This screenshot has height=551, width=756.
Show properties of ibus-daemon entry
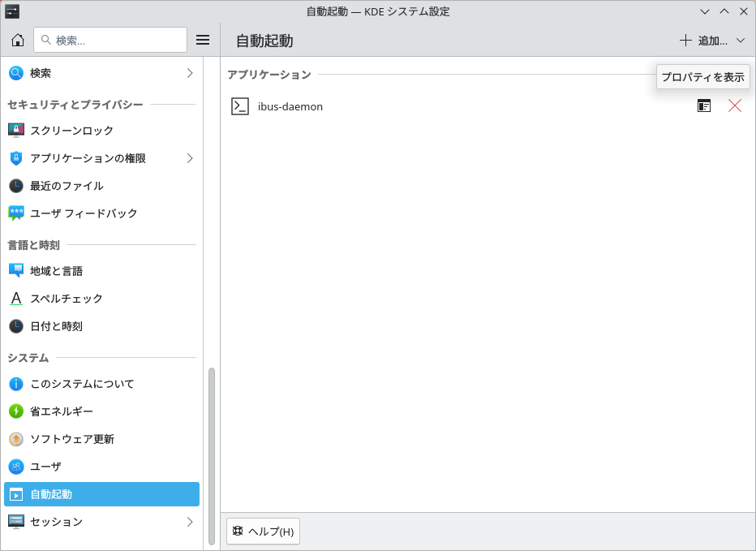pyautogui.click(x=704, y=105)
